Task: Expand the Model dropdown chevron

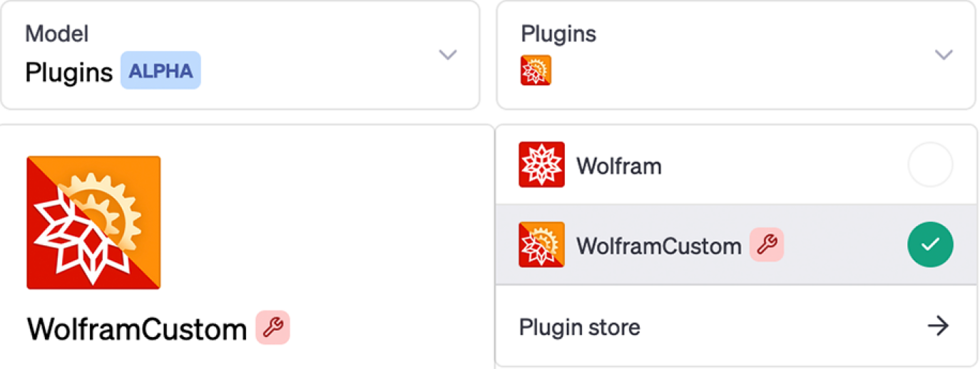Action: click(x=447, y=55)
